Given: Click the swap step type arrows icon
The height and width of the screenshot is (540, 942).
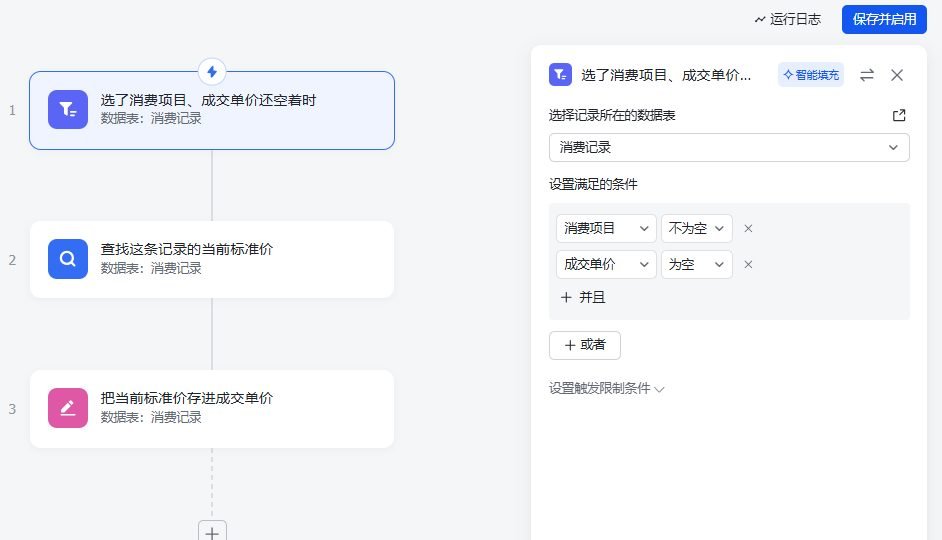Looking at the screenshot, I should point(866,75).
